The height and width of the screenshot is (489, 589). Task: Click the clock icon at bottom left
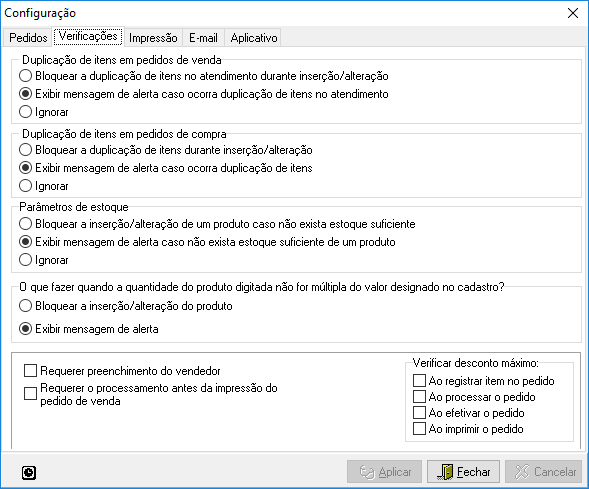(x=29, y=472)
